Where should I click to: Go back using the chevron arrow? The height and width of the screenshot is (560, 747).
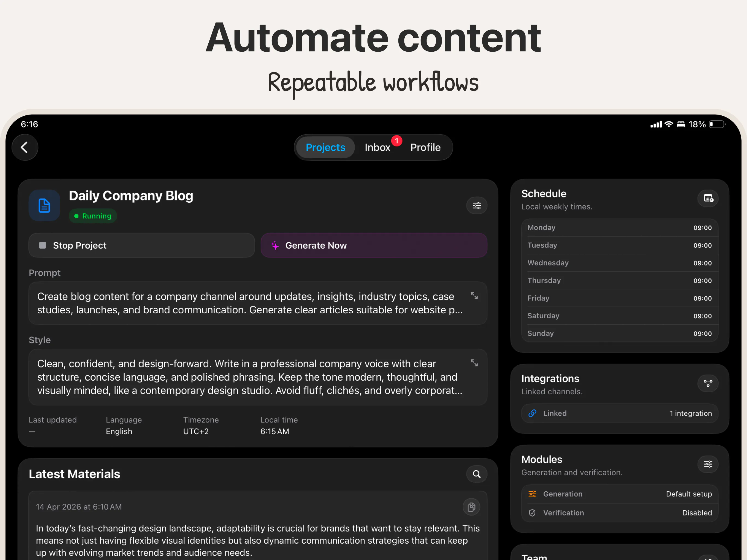click(x=25, y=147)
